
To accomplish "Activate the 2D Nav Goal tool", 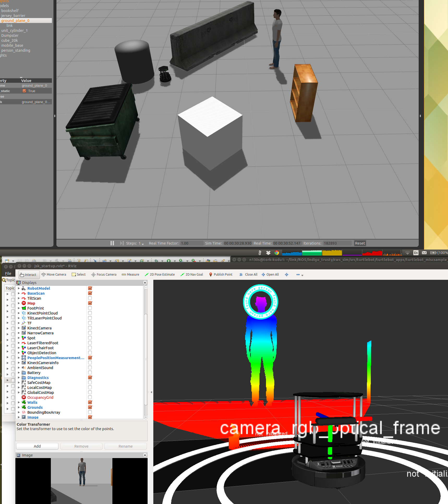I will pos(192,275).
